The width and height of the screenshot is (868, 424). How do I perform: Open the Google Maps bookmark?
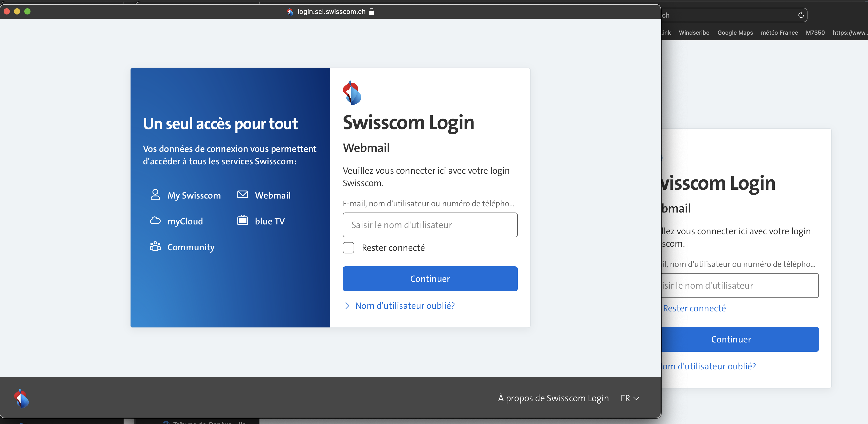tap(735, 33)
